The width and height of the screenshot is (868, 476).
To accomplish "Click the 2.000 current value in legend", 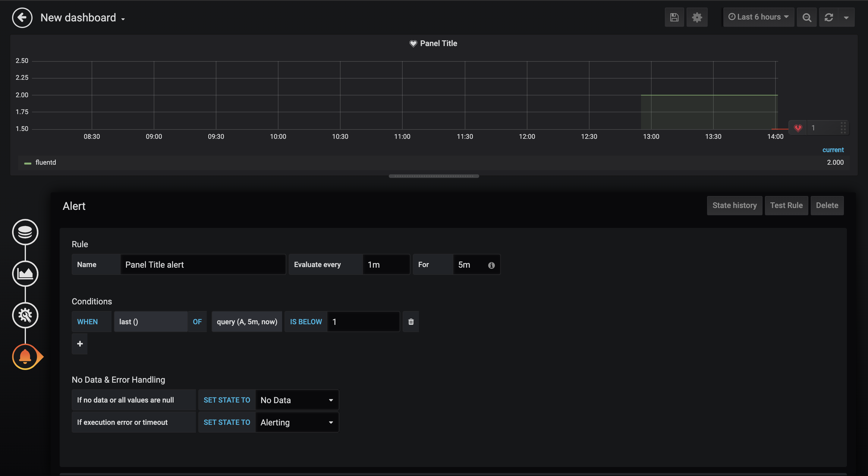I will 835,162.
